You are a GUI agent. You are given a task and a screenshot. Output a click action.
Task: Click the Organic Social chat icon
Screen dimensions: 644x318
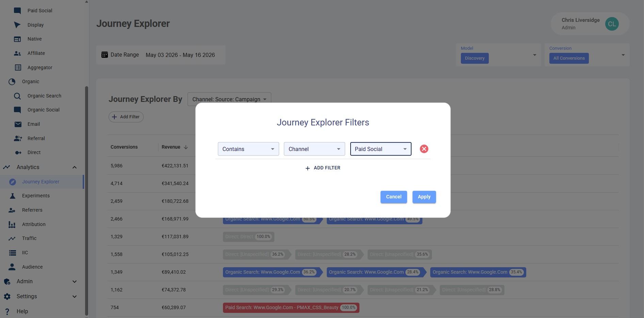pyautogui.click(x=17, y=110)
